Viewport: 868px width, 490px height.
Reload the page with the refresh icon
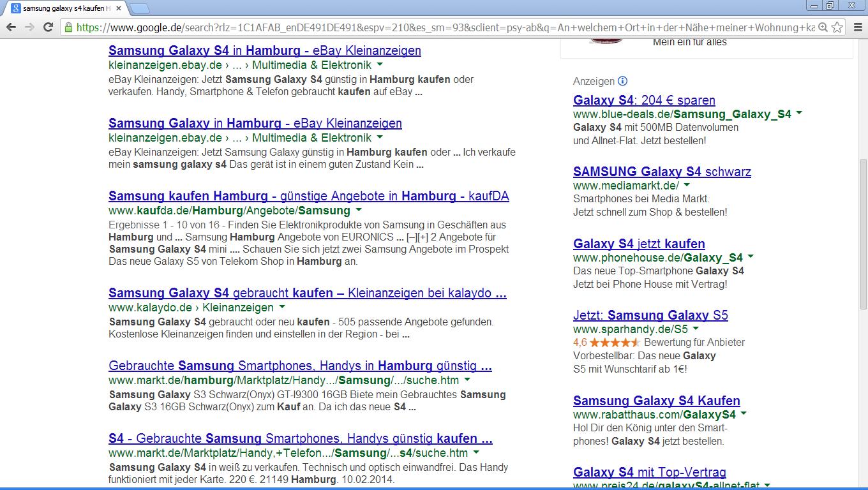tap(48, 27)
